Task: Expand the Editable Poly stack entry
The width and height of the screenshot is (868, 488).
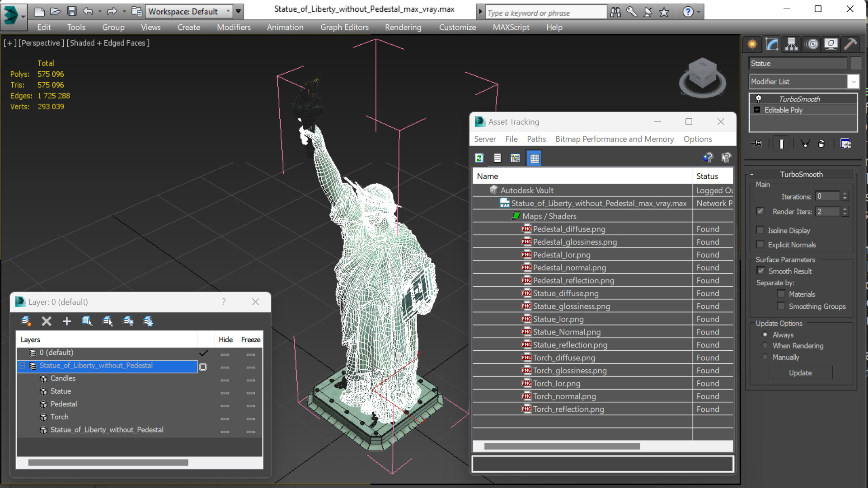Action: coord(757,110)
